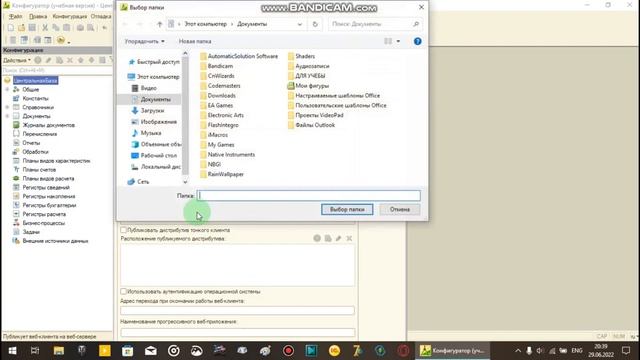Click the Новая папка button
This screenshot has height=360, width=640.
195,41
